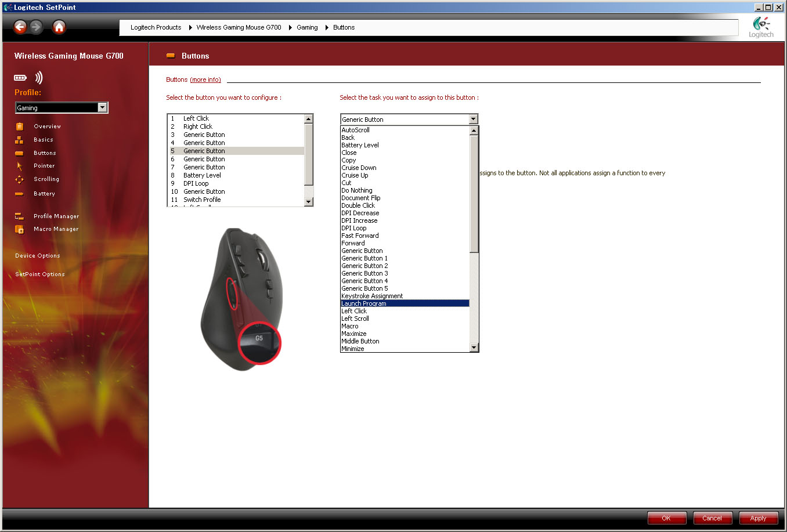
Task: Click the Battery sidebar icon
Action: [x=19, y=194]
